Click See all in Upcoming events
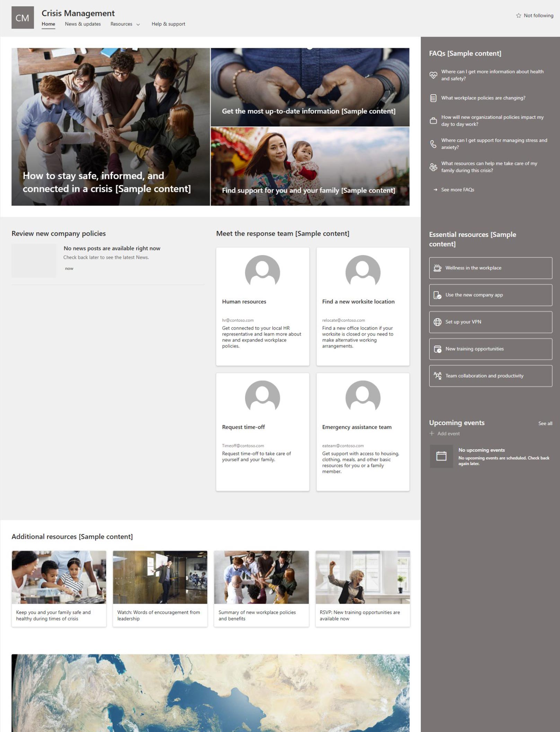This screenshot has height=732, width=560. click(x=545, y=423)
